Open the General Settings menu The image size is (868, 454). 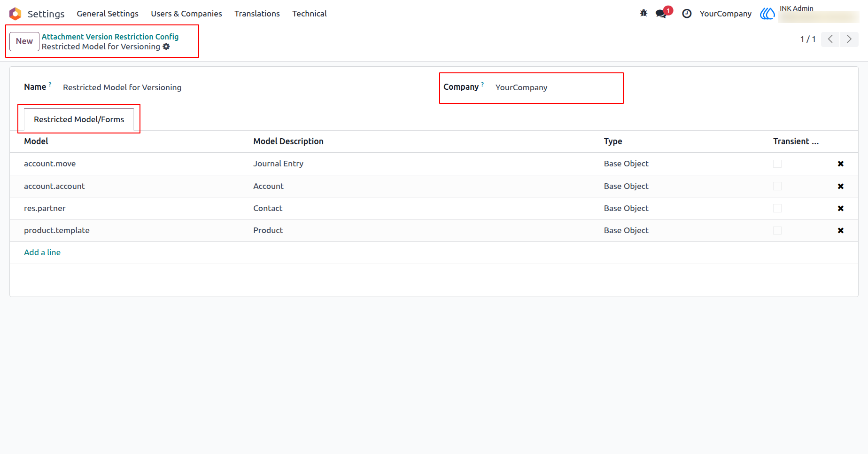tap(108, 14)
